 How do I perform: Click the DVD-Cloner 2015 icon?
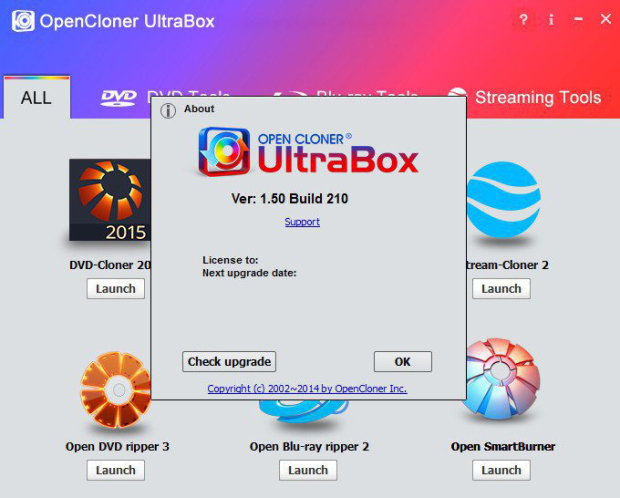click(110, 200)
